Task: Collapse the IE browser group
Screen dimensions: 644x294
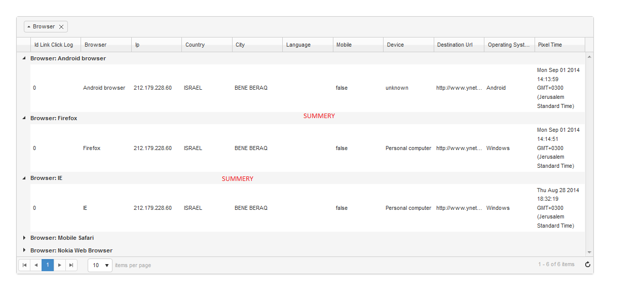Action: tap(24, 178)
